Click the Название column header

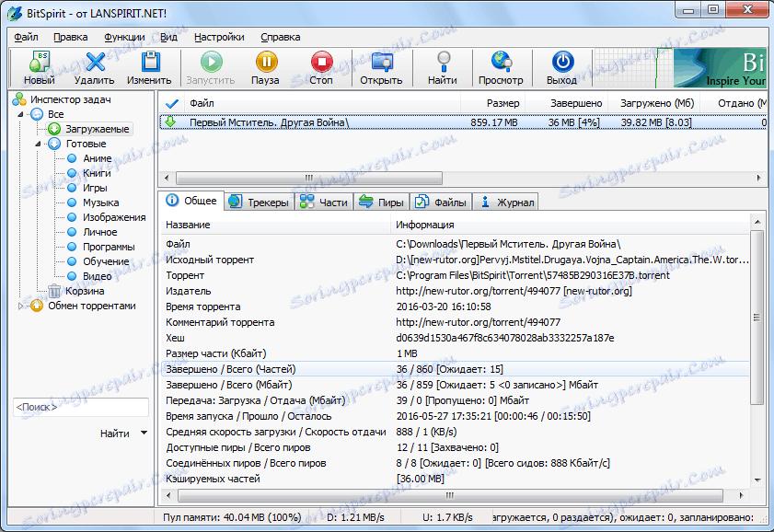coord(276,225)
